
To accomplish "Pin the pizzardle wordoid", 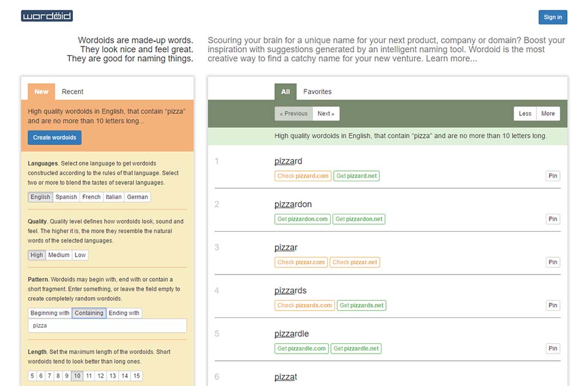I will tap(552, 349).
